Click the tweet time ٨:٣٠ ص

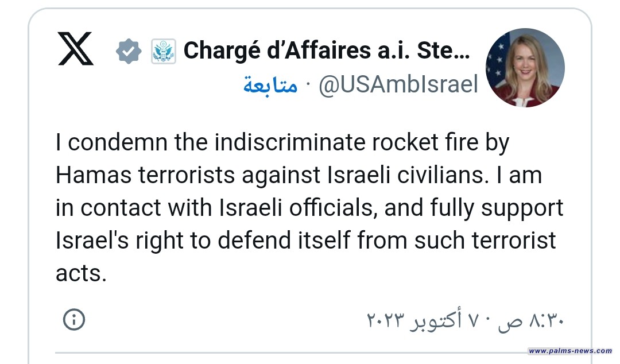533,320
